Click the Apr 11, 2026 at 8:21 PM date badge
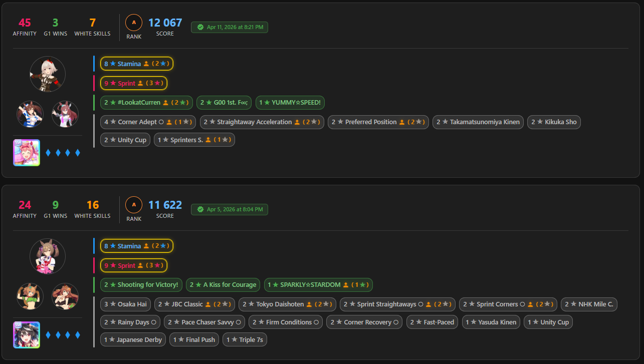The image size is (644, 364). [230, 27]
